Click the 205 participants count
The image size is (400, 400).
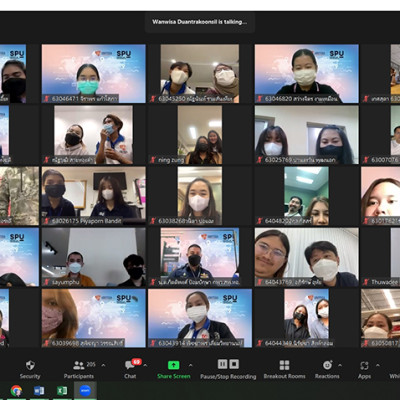click(91, 364)
